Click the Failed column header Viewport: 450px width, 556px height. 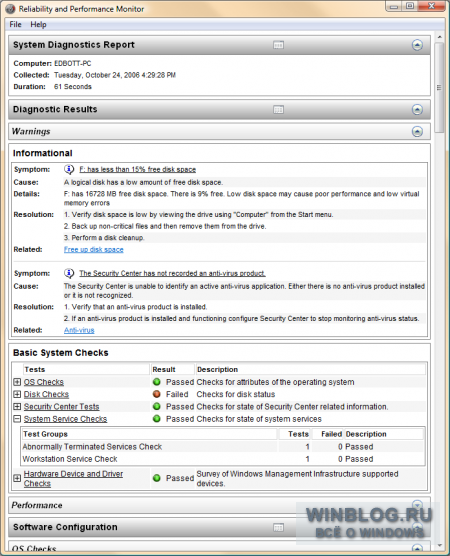tap(328, 434)
